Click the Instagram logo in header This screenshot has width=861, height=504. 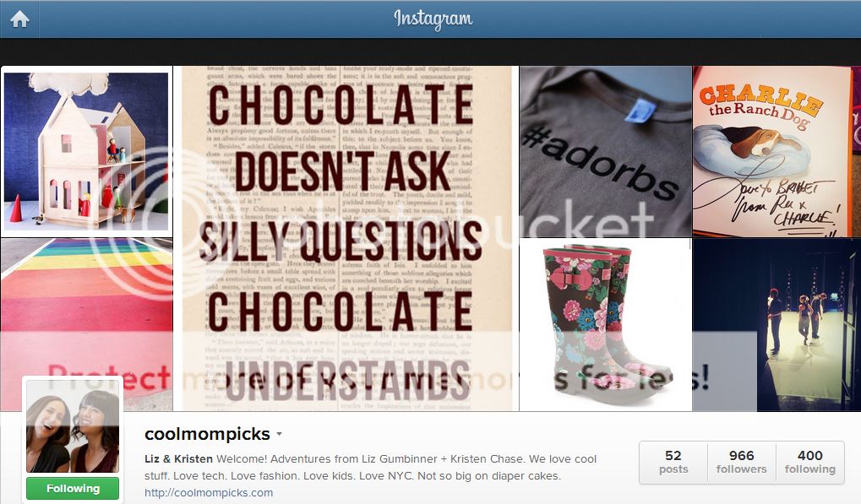tap(433, 19)
